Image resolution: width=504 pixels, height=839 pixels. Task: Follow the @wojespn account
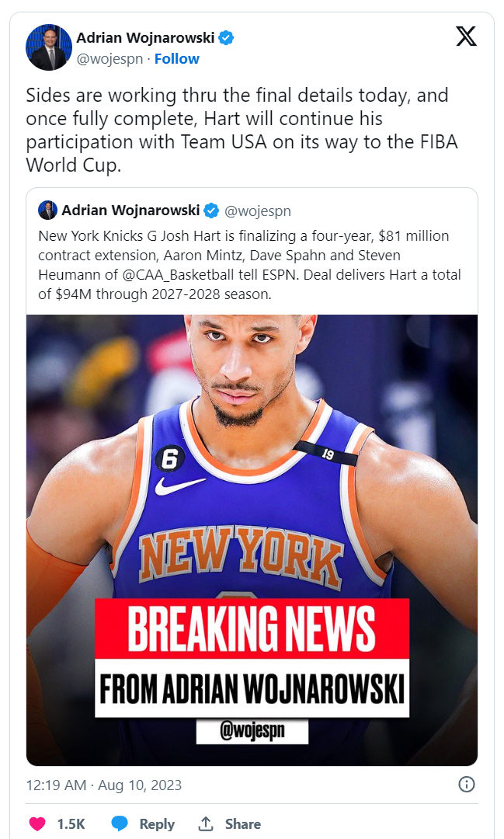pos(176,59)
